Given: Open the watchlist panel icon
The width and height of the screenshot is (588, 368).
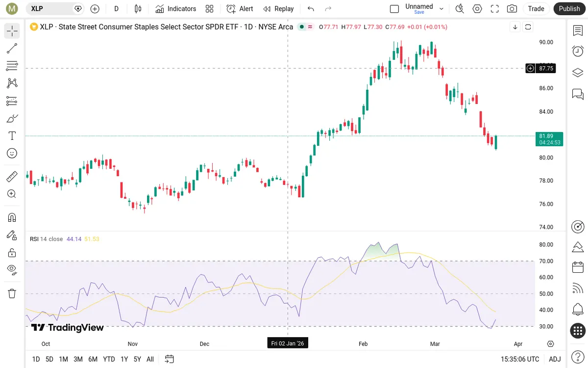Looking at the screenshot, I should coord(578,31).
